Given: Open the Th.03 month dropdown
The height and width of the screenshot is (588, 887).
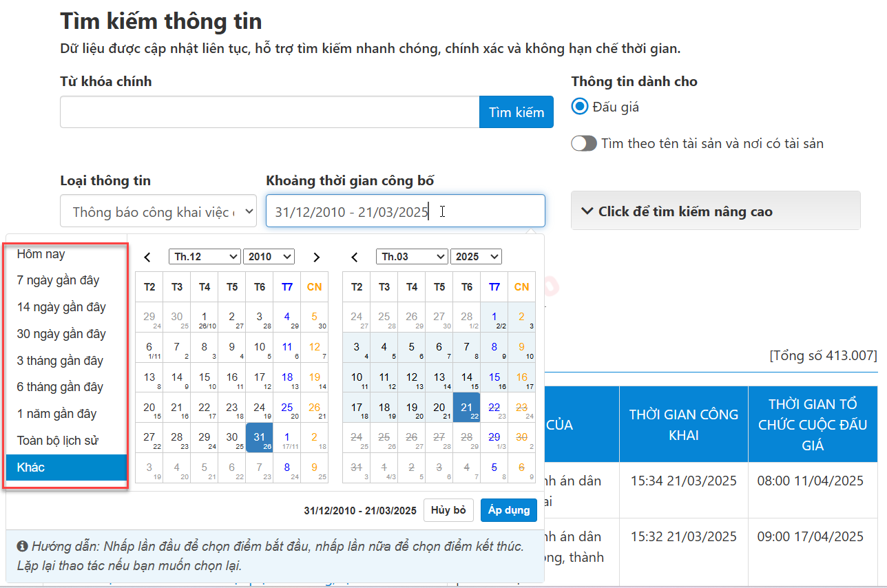Looking at the screenshot, I should tap(412, 257).
